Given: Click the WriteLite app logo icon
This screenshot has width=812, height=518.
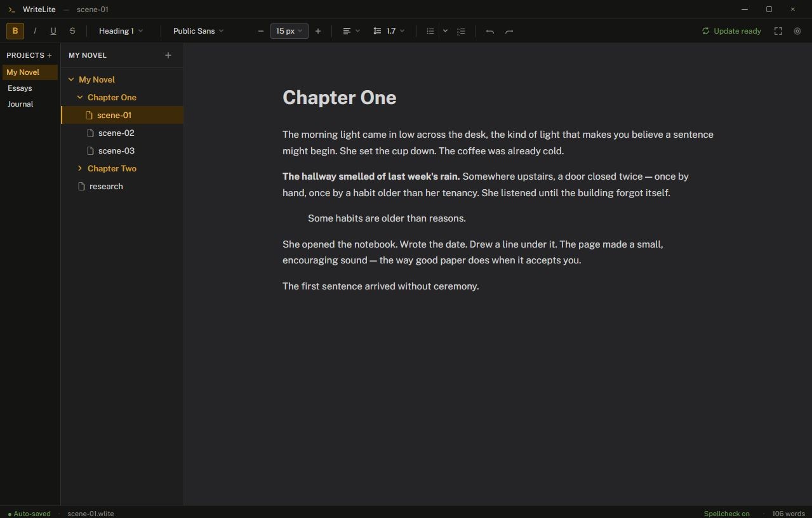Looking at the screenshot, I should pyautogui.click(x=11, y=10).
